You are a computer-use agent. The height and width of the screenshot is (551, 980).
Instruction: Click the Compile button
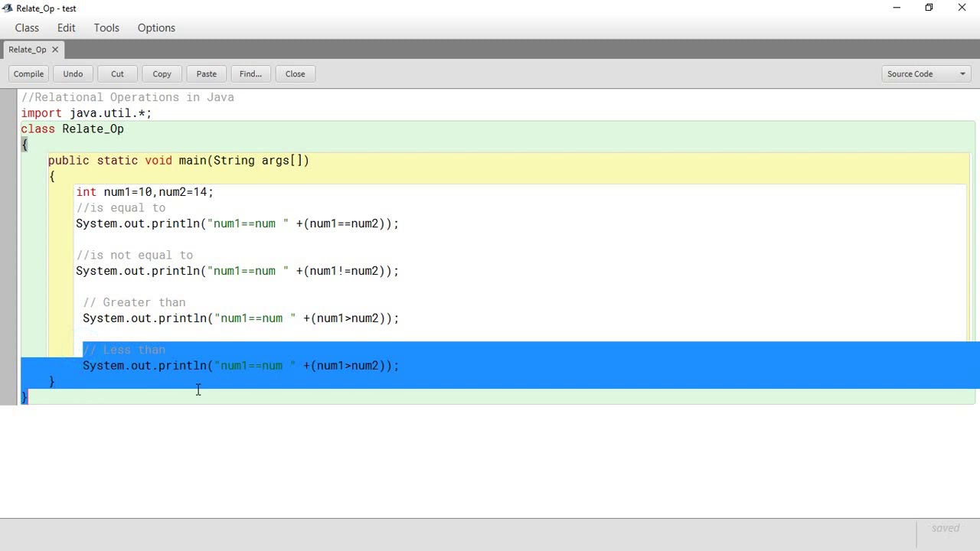[28, 74]
